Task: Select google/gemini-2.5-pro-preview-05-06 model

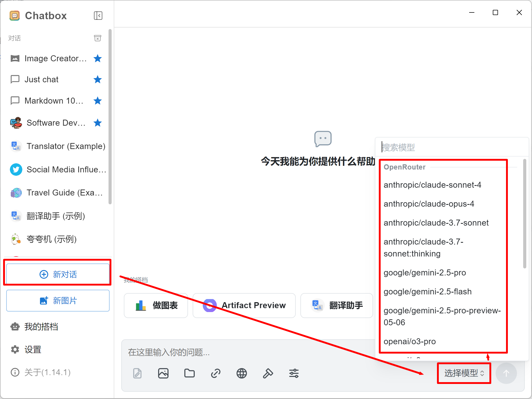Action: pyautogui.click(x=443, y=316)
